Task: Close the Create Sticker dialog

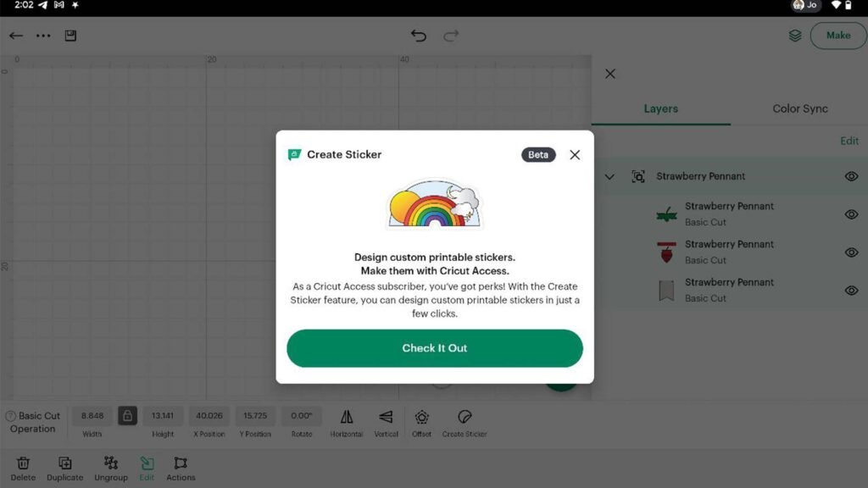Action: click(x=576, y=155)
